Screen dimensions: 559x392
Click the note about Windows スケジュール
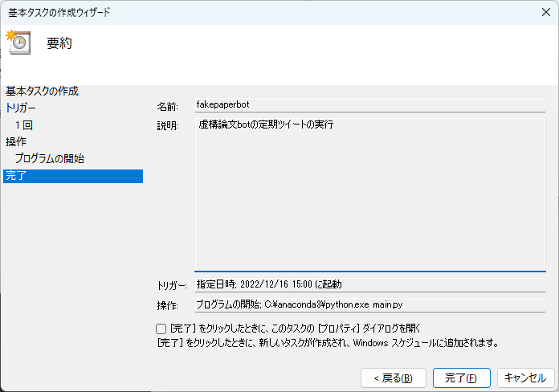[328, 343]
